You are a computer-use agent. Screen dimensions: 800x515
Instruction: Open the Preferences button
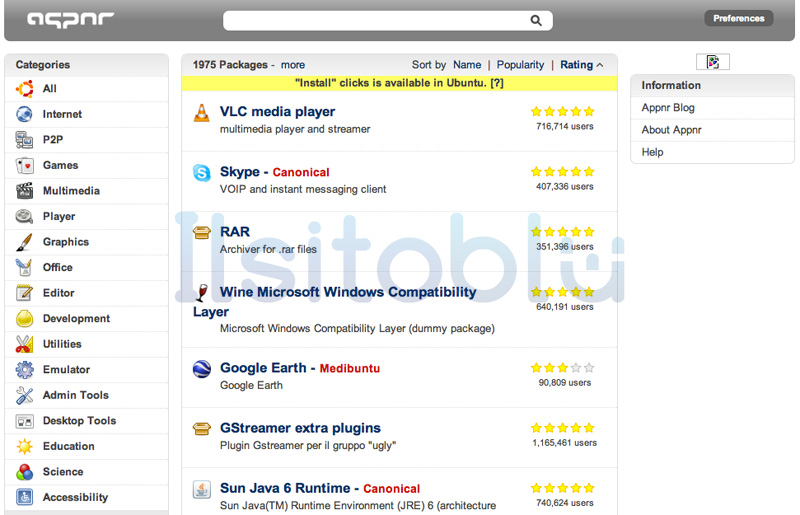738,18
